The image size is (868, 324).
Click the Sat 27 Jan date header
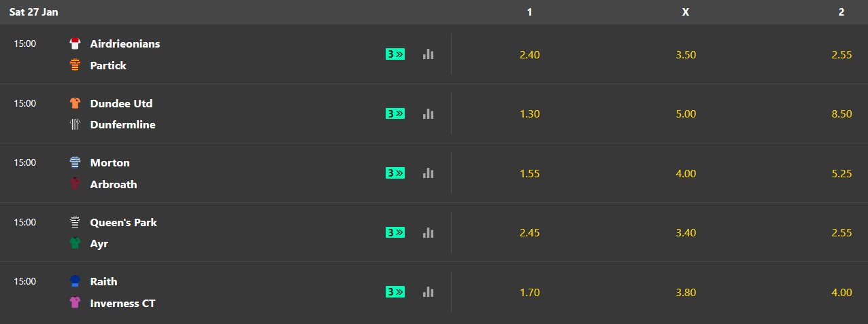pos(33,12)
